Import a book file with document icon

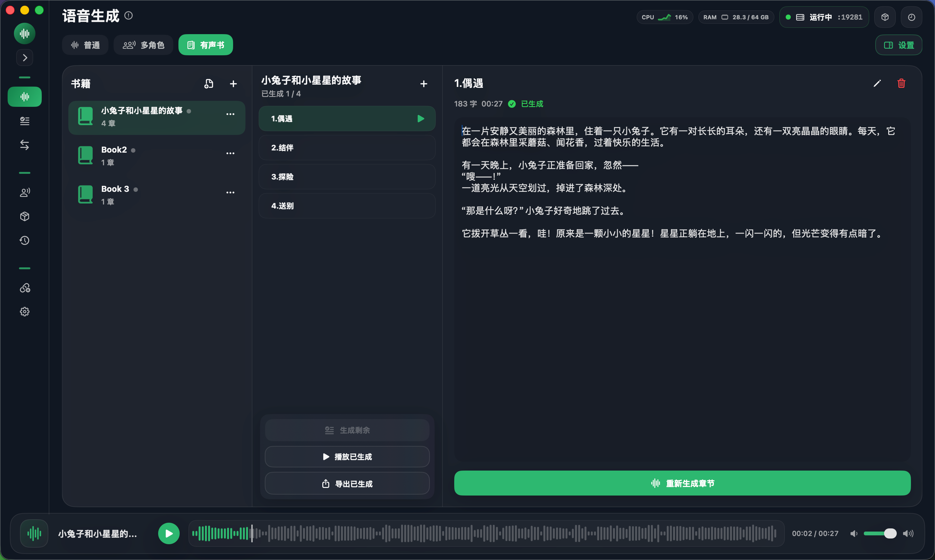point(209,84)
